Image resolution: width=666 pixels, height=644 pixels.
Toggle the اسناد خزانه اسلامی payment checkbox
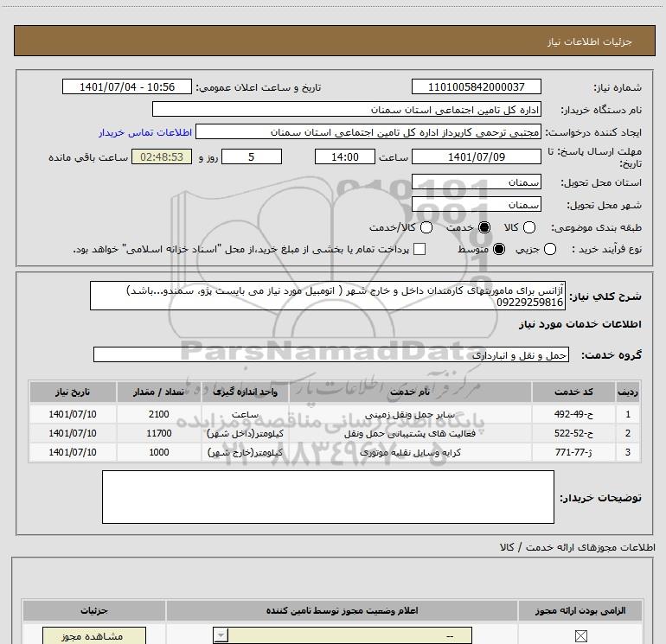point(419,249)
